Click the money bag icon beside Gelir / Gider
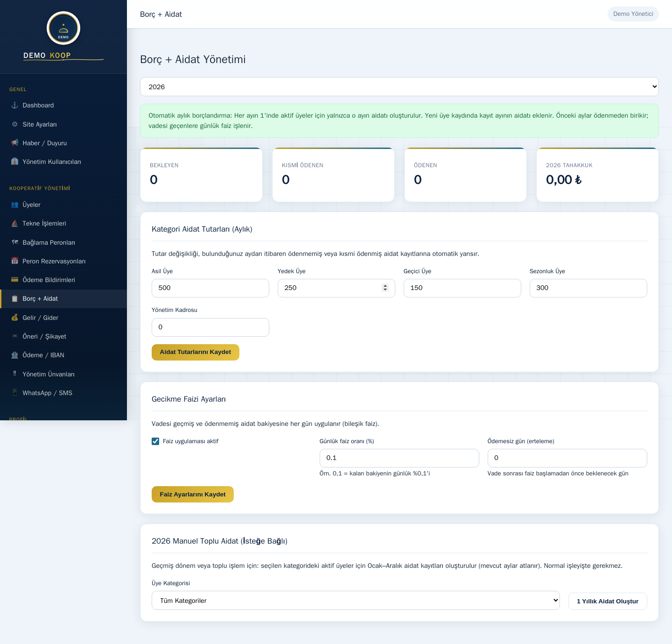This screenshot has width=672, height=644. click(x=15, y=318)
